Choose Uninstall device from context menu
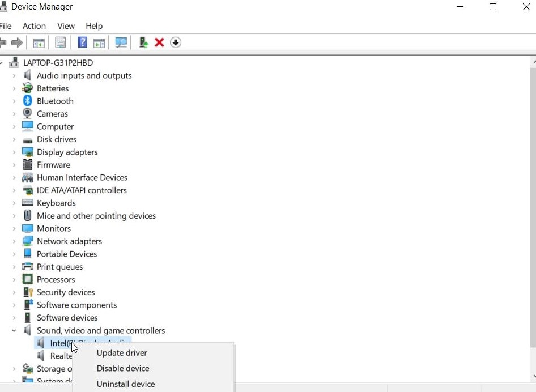This screenshot has height=392, width=536. [126, 384]
